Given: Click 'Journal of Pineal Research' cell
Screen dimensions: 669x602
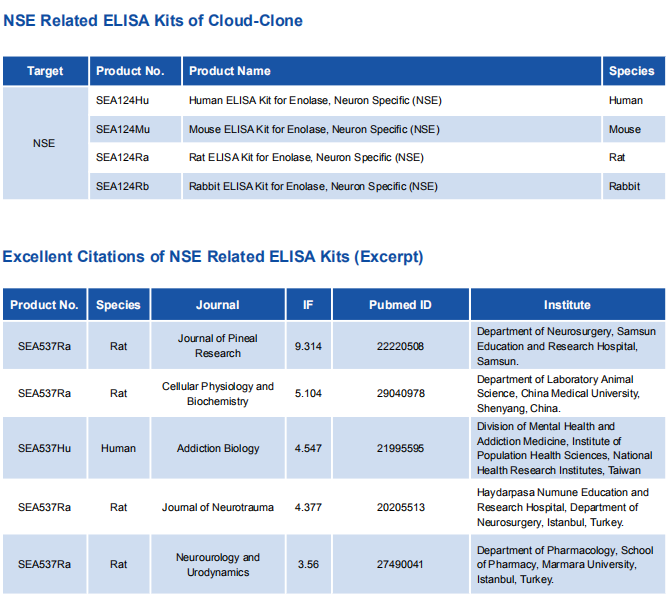Looking at the screenshot, I should coord(218,346).
